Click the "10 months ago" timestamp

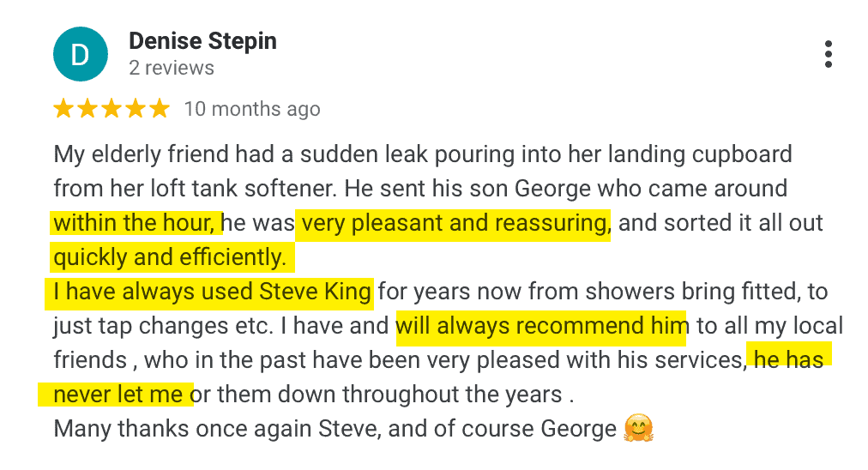click(x=252, y=109)
